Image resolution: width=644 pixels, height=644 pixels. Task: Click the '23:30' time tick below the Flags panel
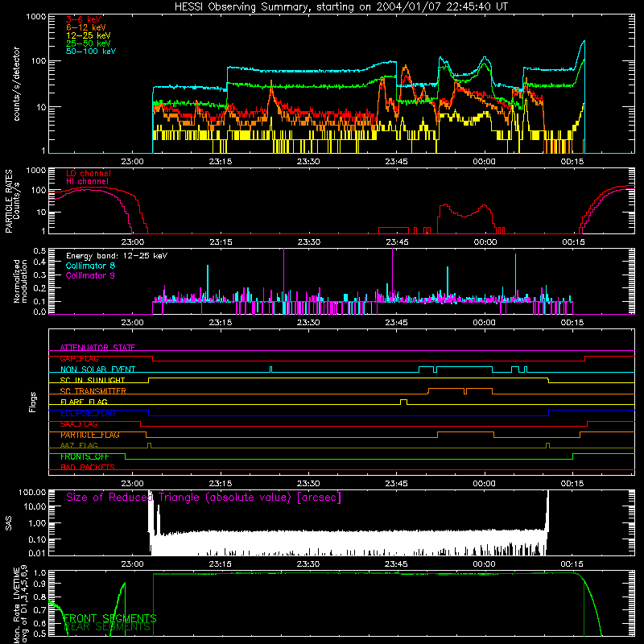(308, 484)
